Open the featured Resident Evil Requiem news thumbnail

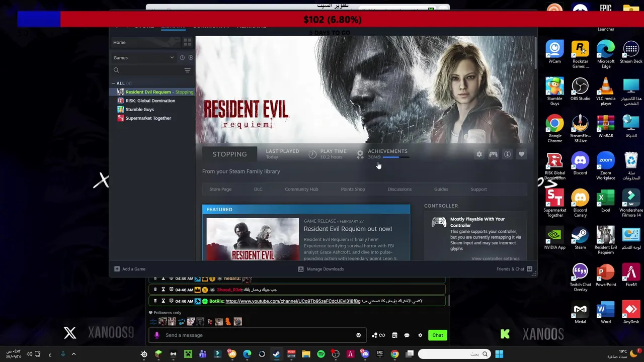pyautogui.click(x=253, y=239)
